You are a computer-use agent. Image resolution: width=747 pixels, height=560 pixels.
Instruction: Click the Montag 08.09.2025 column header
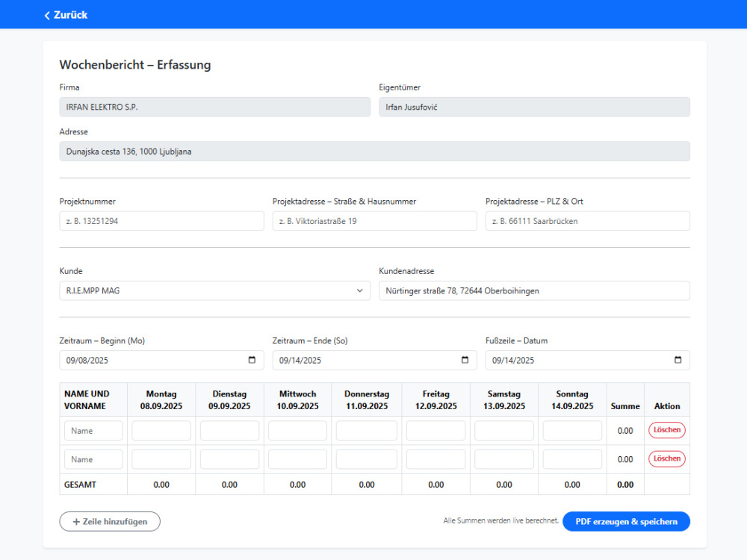pos(161,400)
